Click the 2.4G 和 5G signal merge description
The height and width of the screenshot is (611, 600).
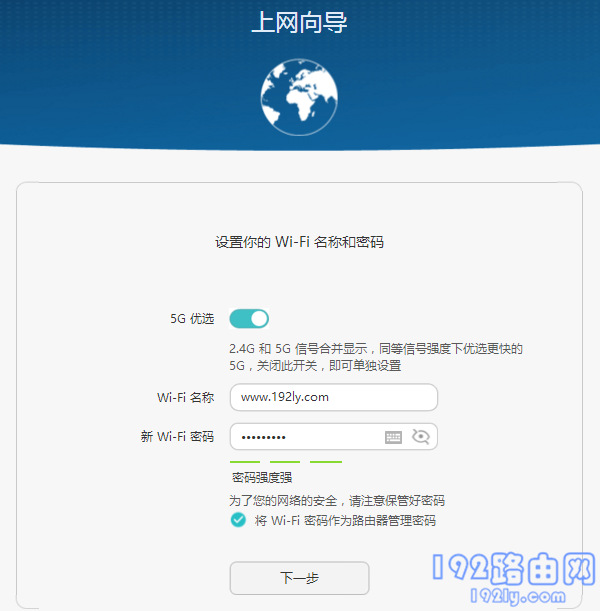[375, 357]
